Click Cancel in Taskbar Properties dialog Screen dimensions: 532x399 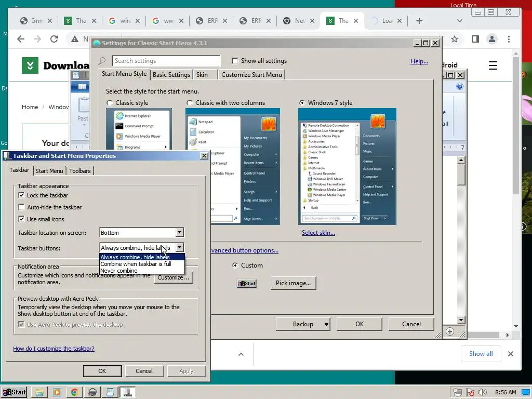144,371
